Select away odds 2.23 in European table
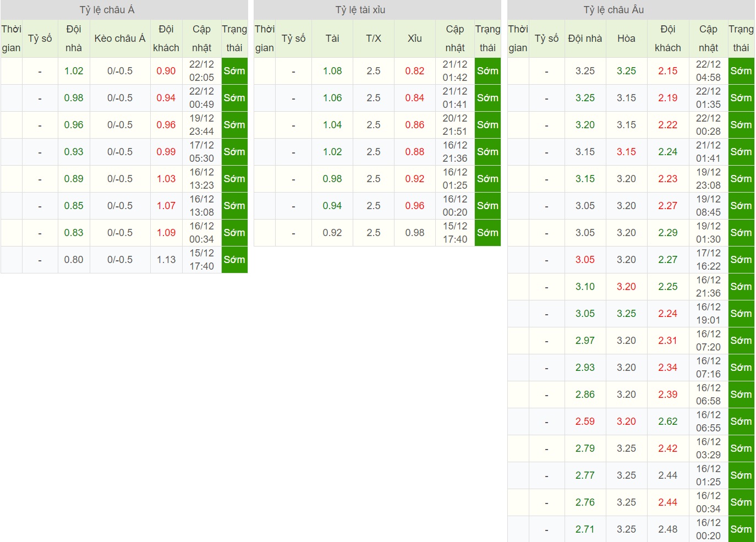Image resolution: width=756 pixels, height=542 pixels. coord(668,179)
